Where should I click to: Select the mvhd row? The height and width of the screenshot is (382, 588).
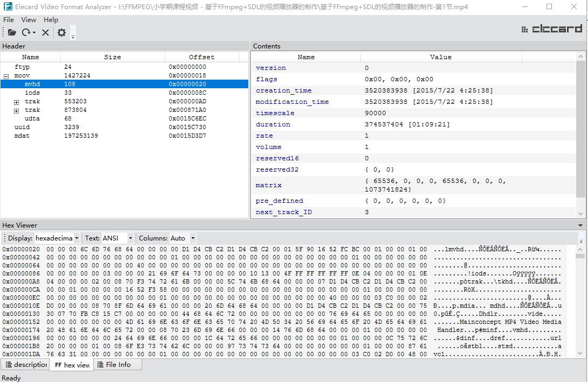[x=124, y=84]
